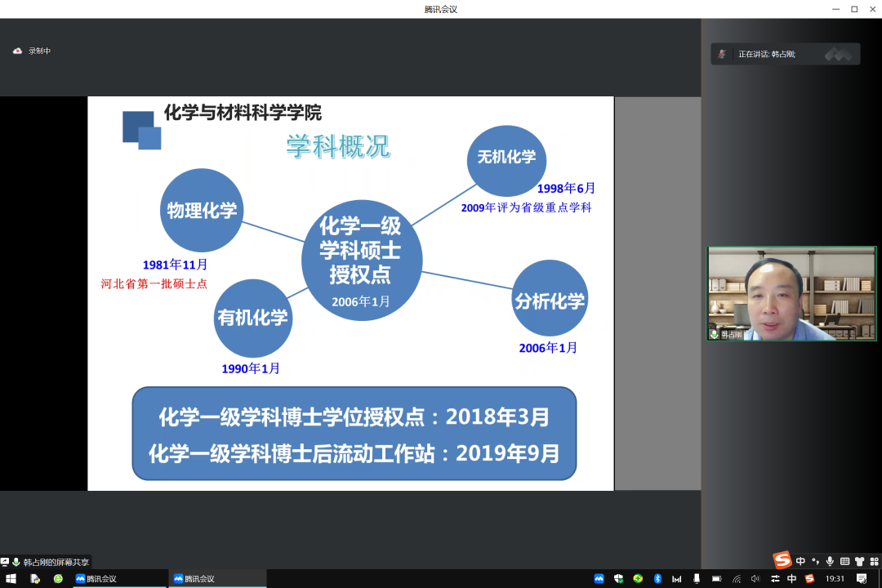The image size is (882, 588).
Task: Open Sogou skin shirt icon
Action: [x=859, y=561]
